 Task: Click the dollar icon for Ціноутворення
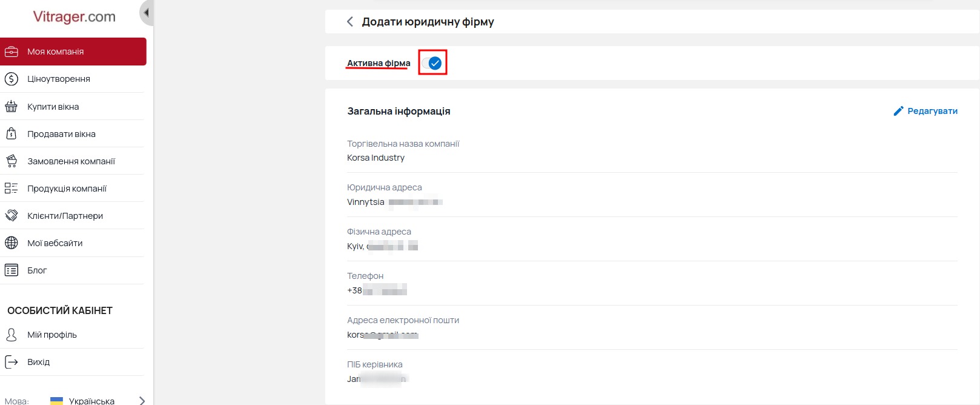click(12, 79)
